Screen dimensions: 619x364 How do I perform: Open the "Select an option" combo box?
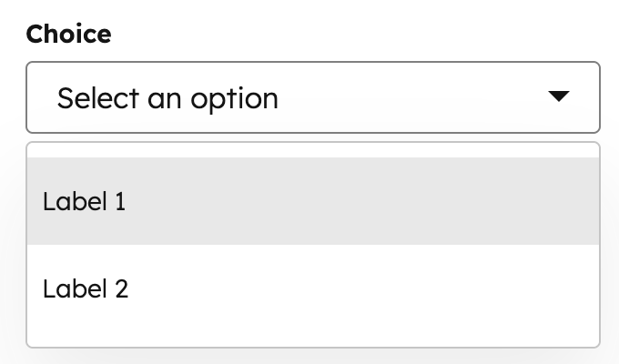point(313,97)
